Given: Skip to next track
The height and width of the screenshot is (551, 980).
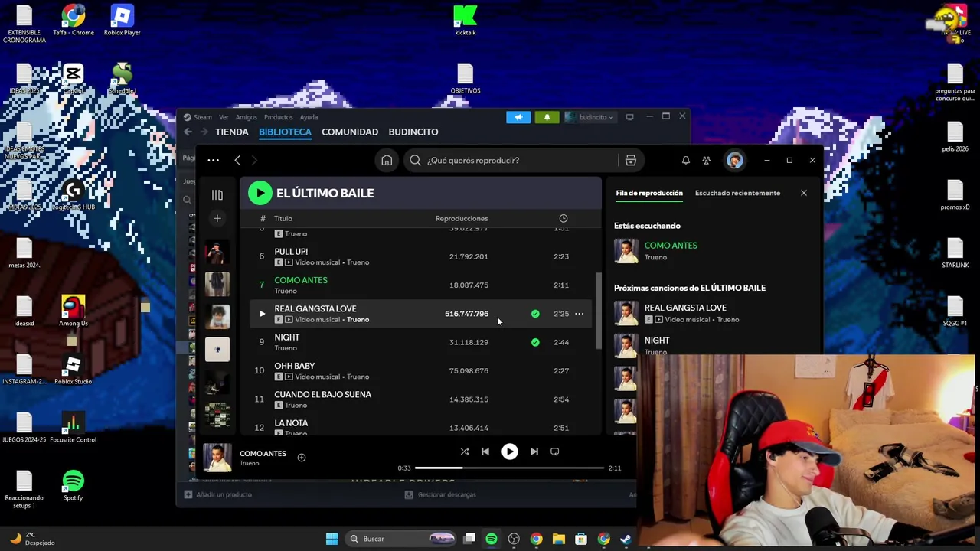Looking at the screenshot, I should (534, 452).
